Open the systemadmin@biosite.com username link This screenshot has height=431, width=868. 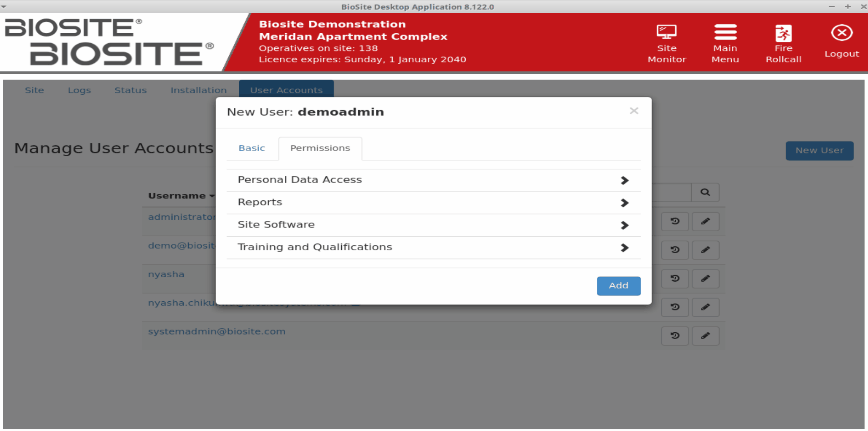216,332
